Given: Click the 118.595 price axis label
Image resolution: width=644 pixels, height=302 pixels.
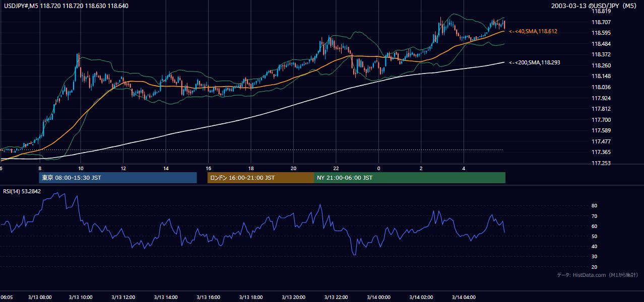Looking at the screenshot, I should (x=601, y=33).
